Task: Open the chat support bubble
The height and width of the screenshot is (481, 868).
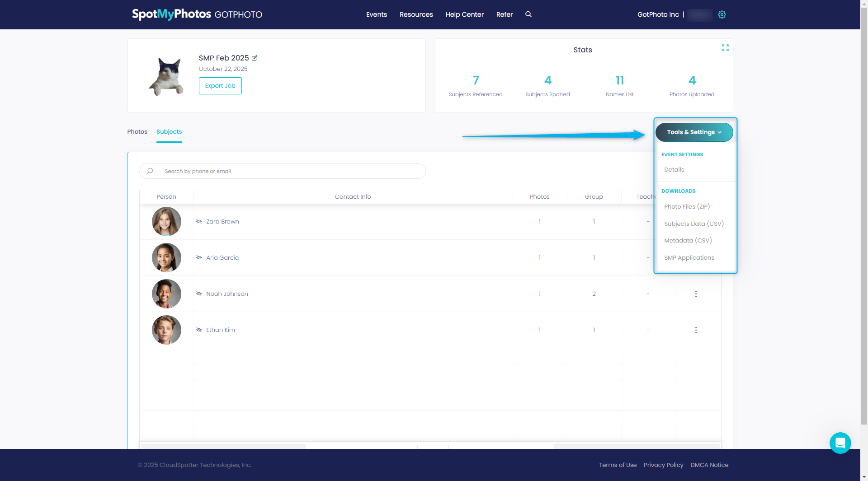Action: point(840,443)
